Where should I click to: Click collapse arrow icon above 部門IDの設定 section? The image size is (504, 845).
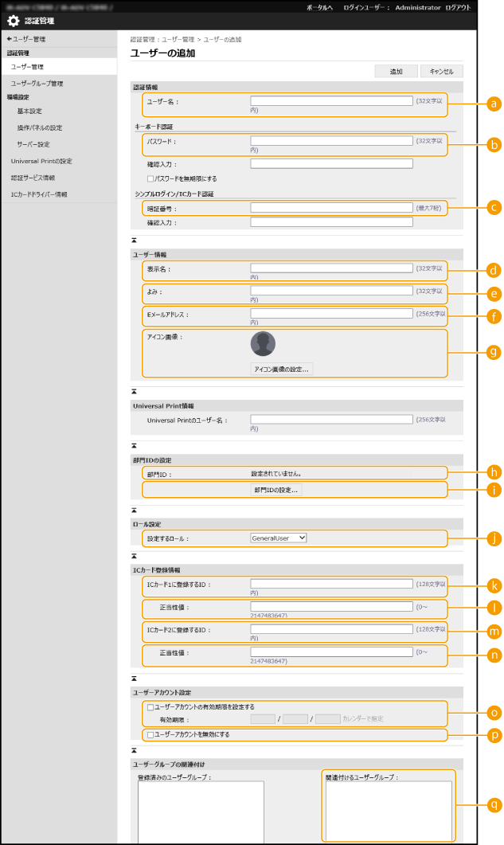click(135, 444)
